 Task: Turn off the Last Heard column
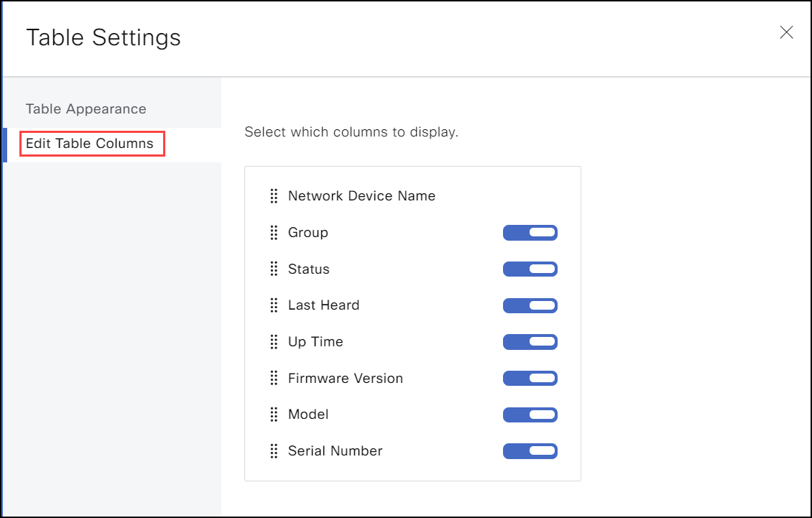[x=530, y=305]
